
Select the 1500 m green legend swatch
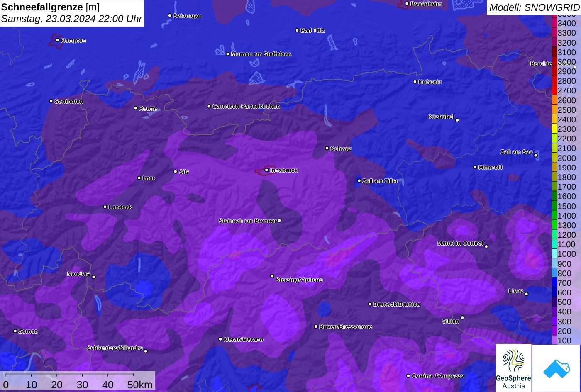(554, 206)
